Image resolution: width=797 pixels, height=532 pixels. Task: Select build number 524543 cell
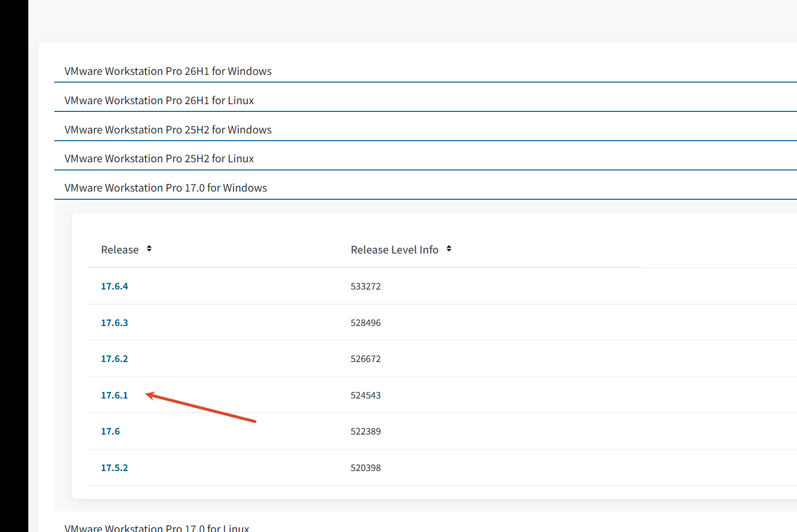coord(366,395)
